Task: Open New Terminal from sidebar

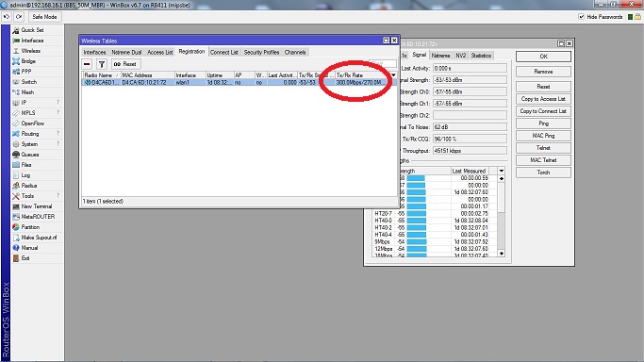Action: (x=36, y=206)
